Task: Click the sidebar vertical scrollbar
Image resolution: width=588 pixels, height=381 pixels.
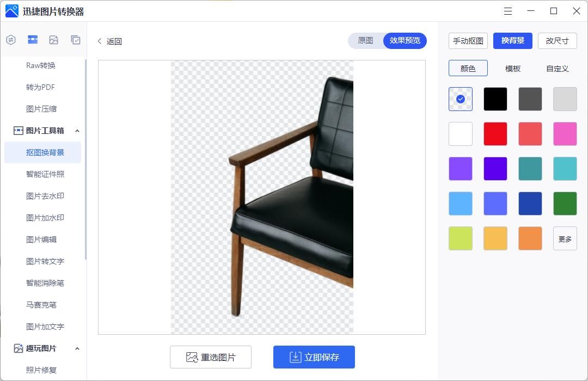Action: coord(85,159)
